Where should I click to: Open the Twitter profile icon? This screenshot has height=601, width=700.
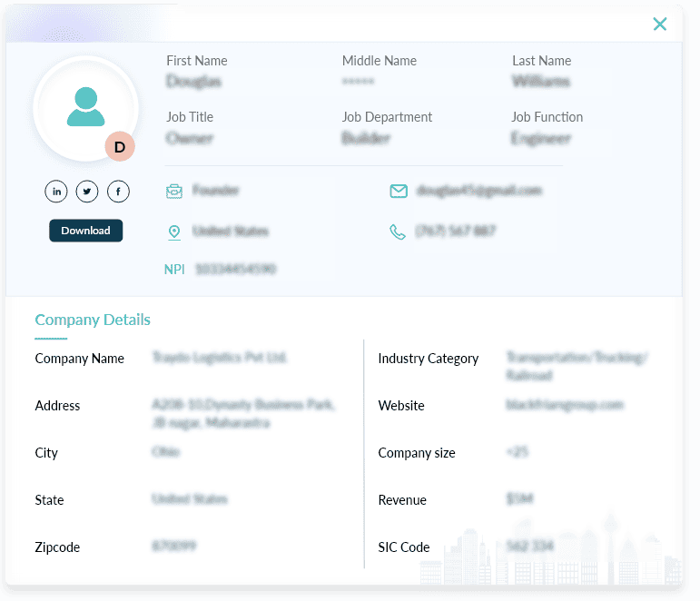click(x=87, y=192)
